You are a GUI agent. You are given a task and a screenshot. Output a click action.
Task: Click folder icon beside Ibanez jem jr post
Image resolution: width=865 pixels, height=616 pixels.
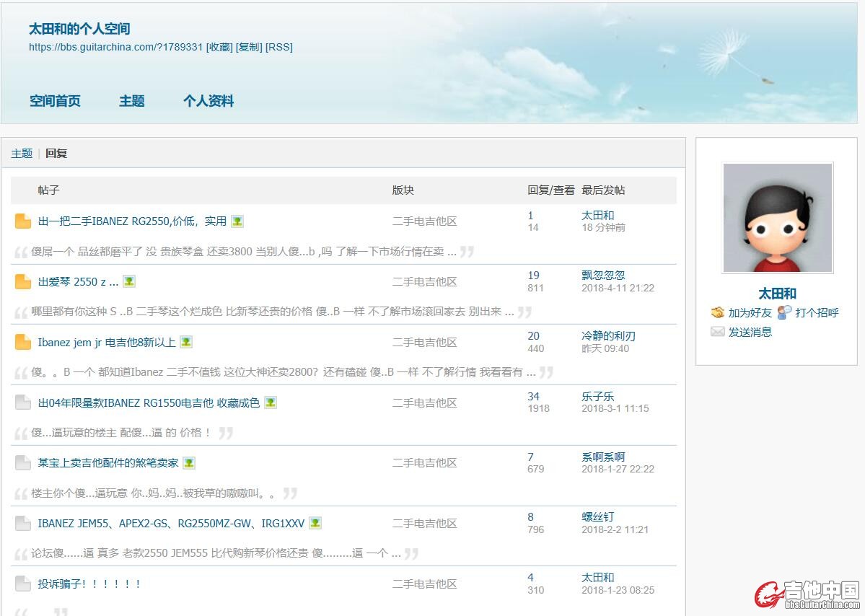(x=23, y=343)
